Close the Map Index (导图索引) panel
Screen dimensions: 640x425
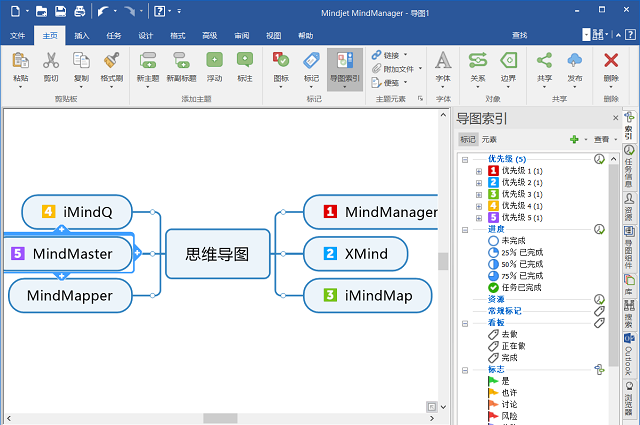616,118
